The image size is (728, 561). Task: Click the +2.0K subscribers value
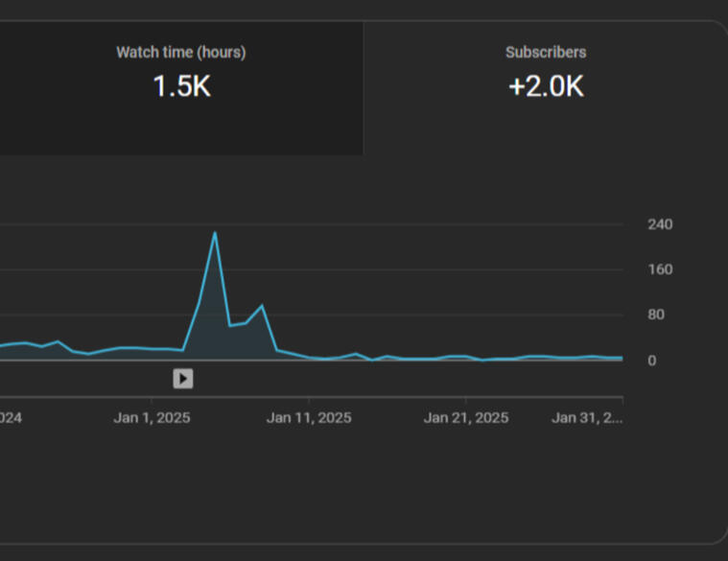[x=546, y=86]
